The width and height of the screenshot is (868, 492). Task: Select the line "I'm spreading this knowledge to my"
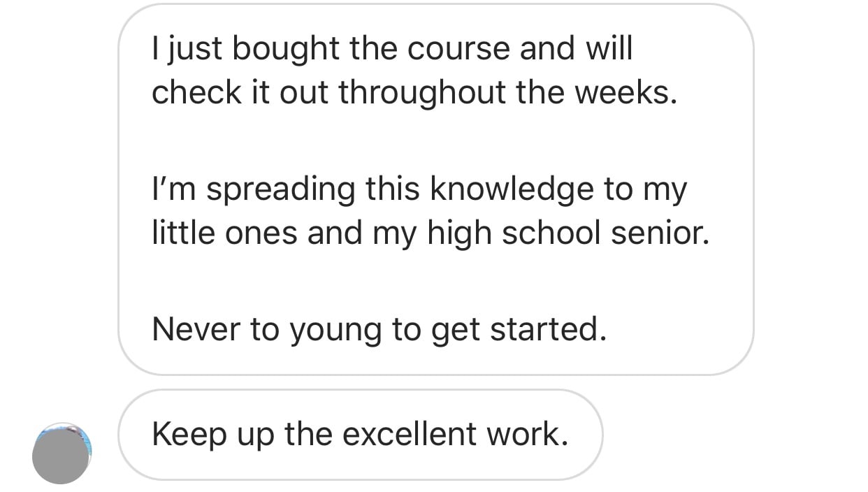click(419, 189)
